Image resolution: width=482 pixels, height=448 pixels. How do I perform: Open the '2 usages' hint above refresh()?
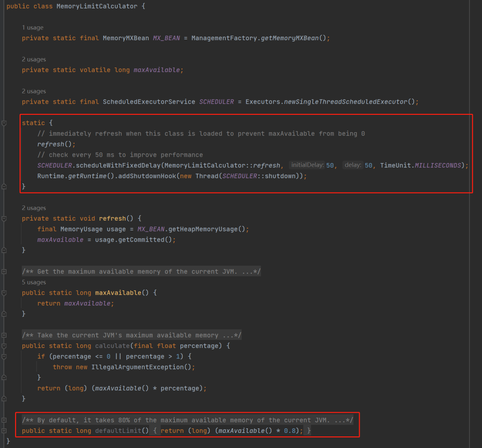point(34,208)
